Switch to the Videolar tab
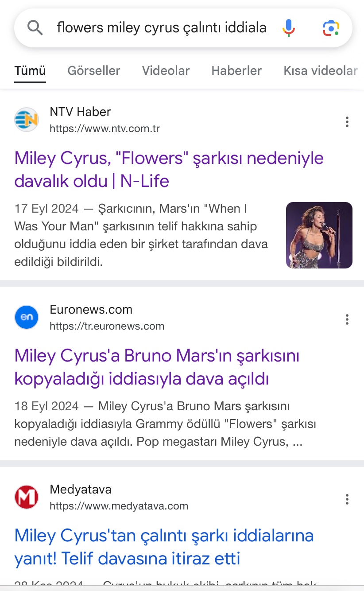364x591 pixels. (166, 71)
